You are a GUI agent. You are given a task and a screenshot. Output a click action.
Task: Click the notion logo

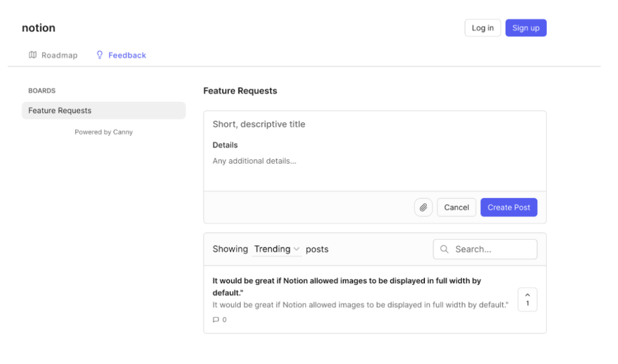click(38, 27)
